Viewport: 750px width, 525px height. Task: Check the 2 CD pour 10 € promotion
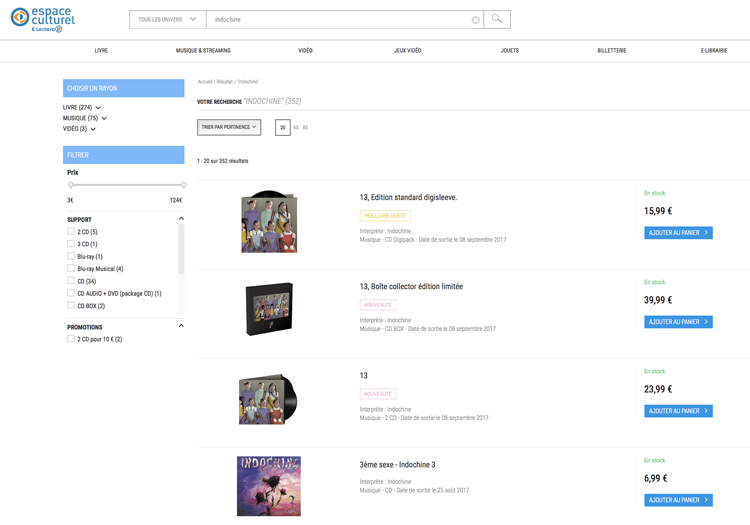point(71,339)
